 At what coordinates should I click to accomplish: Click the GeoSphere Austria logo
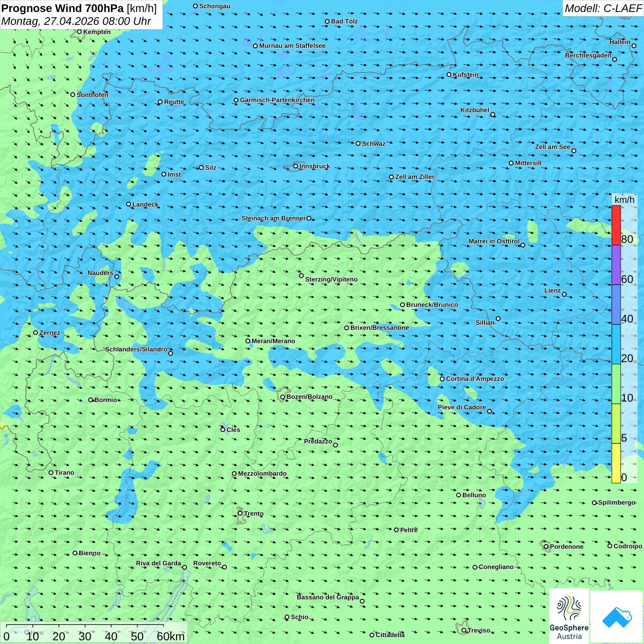coord(569,616)
